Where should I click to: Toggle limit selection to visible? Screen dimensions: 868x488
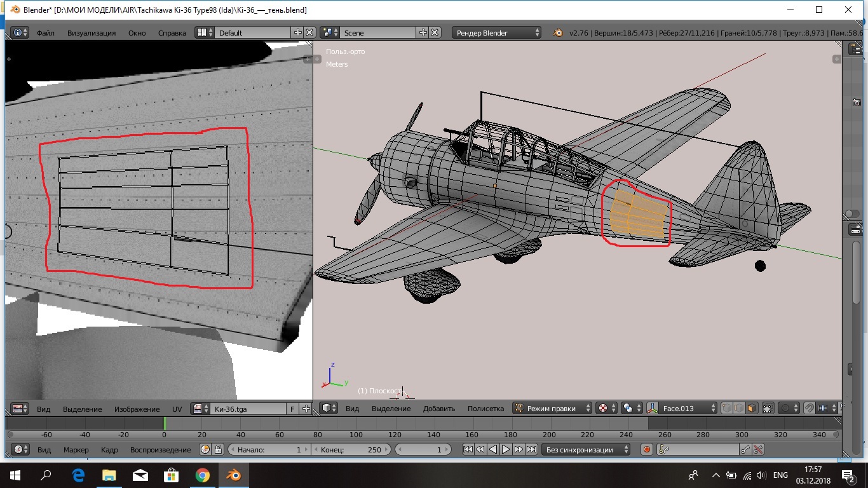click(768, 409)
